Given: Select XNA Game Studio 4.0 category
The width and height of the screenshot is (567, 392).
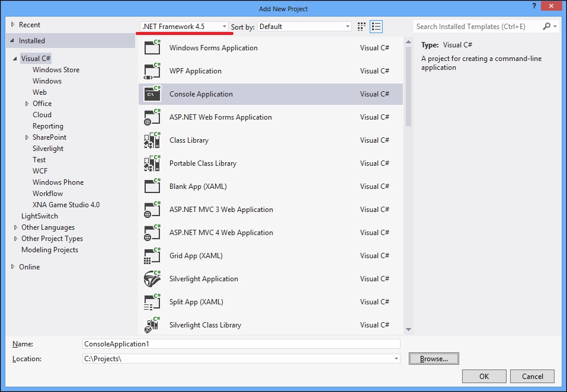Looking at the screenshot, I should (66, 205).
